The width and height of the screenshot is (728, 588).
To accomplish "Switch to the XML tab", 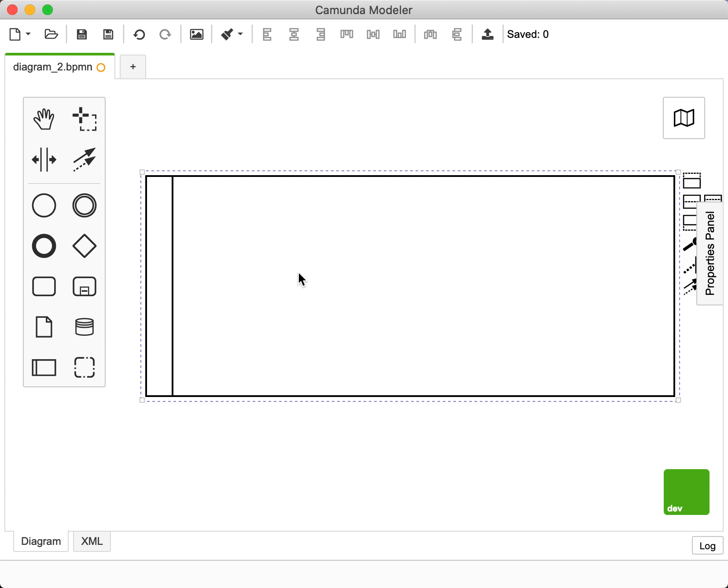I will tap(91, 541).
